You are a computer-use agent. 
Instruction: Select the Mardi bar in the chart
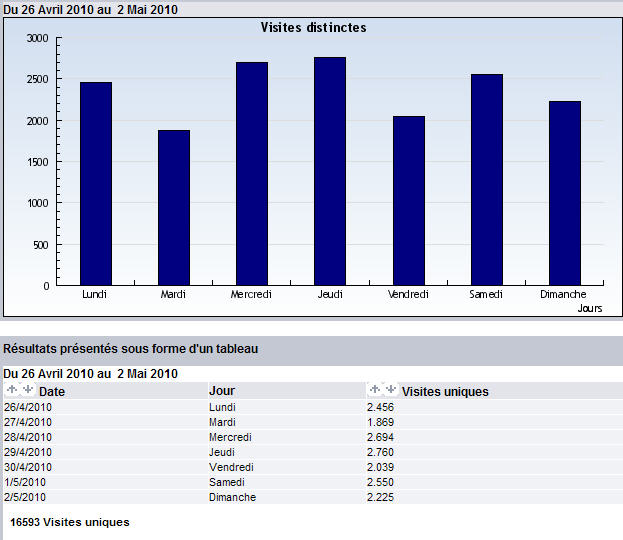coord(173,208)
